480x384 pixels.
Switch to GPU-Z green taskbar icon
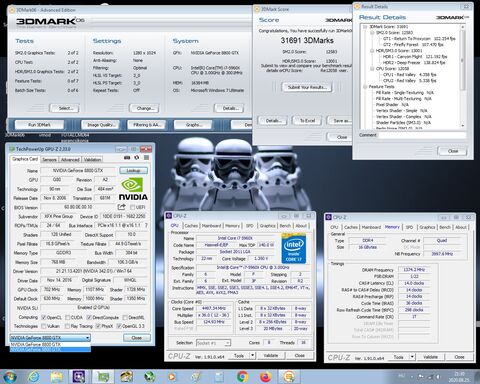[x=103, y=377]
